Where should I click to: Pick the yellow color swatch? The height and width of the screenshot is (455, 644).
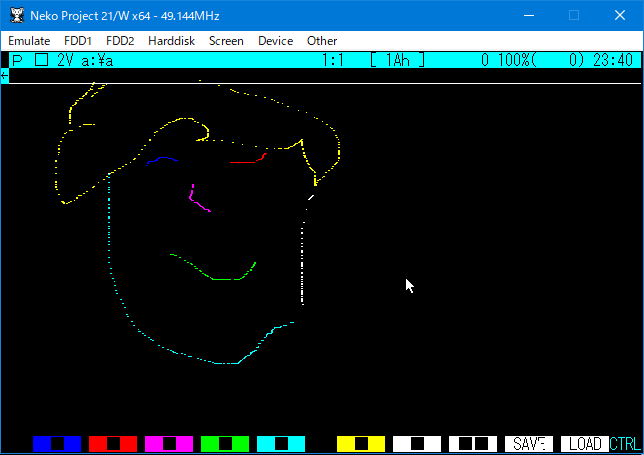coord(361,443)
